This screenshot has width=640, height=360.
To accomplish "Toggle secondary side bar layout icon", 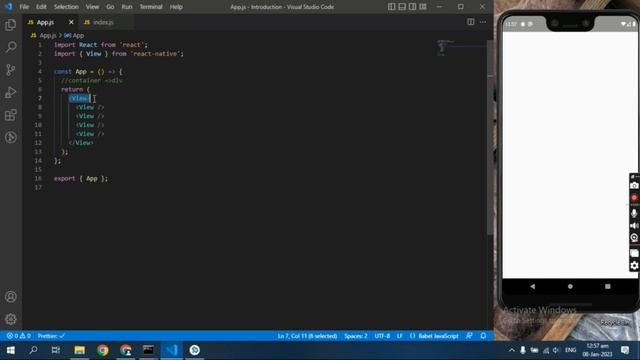I will pos(413,7).
